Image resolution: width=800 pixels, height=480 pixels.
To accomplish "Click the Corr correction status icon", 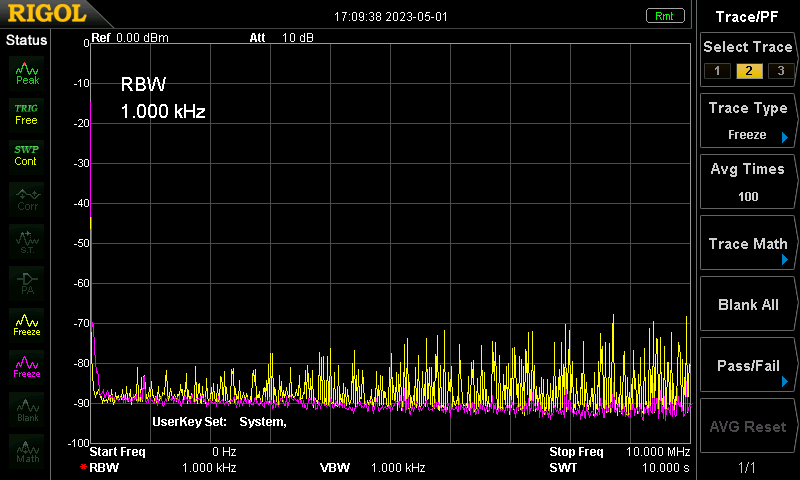I will [27, 199].
